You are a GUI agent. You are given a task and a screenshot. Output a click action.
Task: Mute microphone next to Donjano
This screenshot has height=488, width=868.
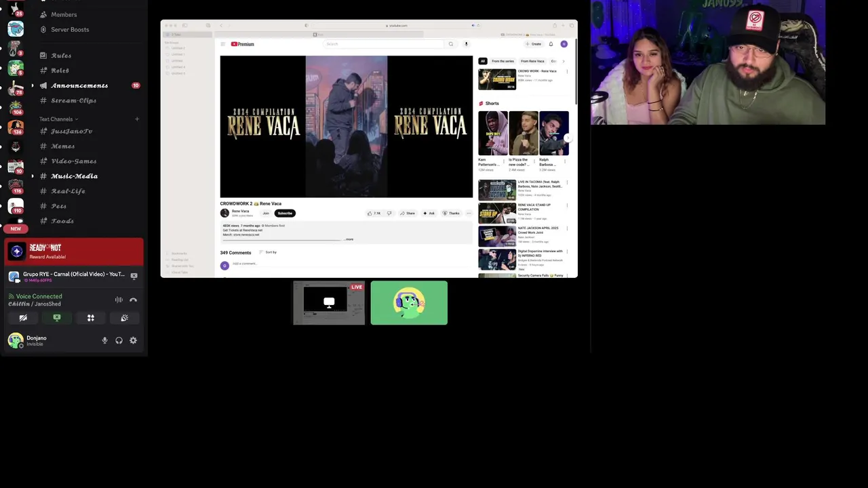pyautogui.click(x=104, y=340)
